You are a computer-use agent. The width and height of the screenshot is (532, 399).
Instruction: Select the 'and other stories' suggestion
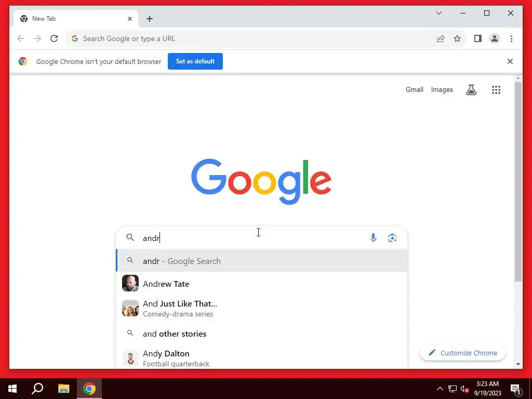point(262,334)
